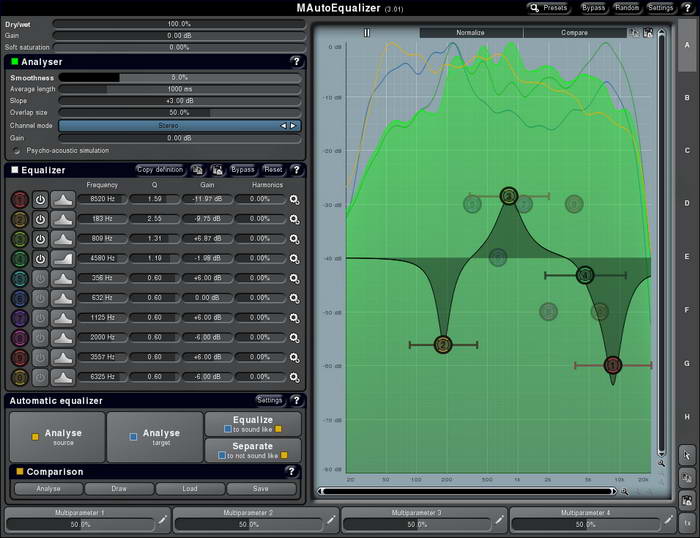Image resolution: width=700 pixels, height=538 pixels.
Task: Select the Normalize tab above graph
Action: (x=470, y=33)
